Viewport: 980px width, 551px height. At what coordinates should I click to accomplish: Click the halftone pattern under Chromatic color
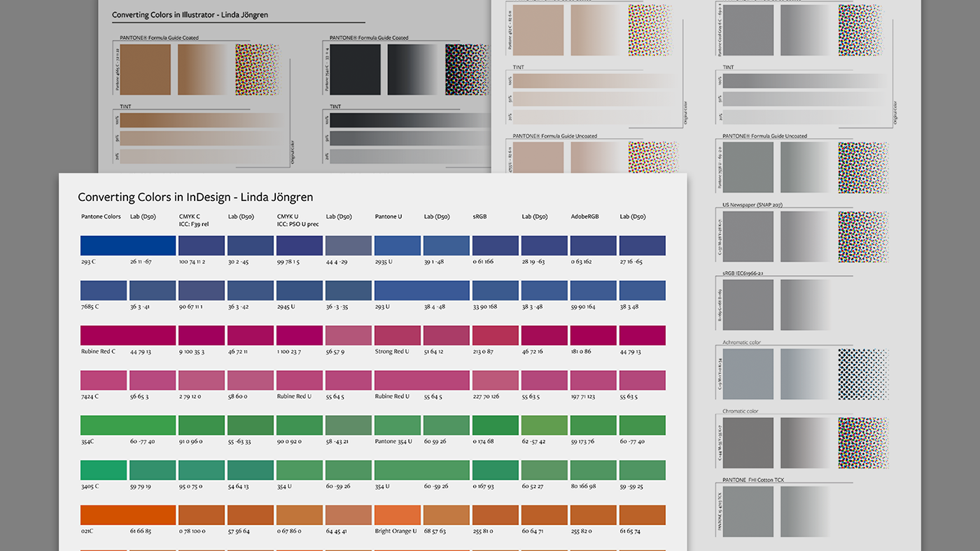(863, 442)
